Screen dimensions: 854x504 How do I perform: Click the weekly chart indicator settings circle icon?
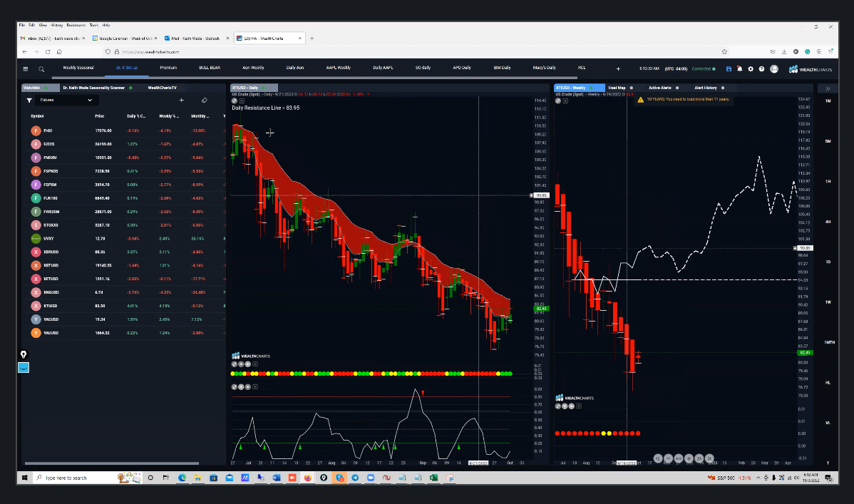click(x=557, y=101)
